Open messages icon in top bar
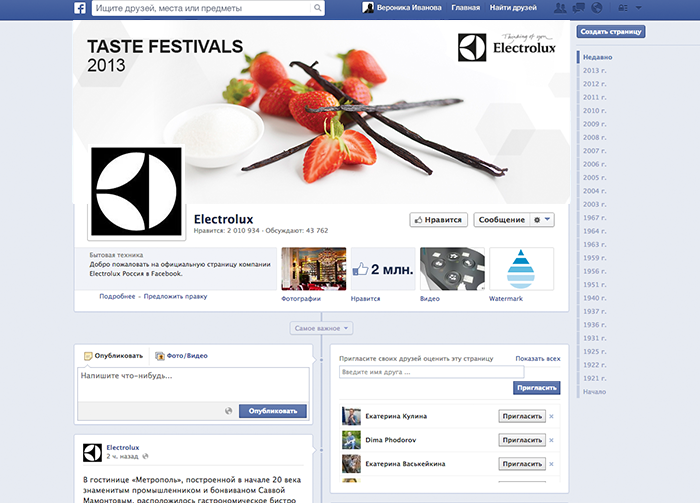Screen dimensions: 700x503 coord(579,8)
